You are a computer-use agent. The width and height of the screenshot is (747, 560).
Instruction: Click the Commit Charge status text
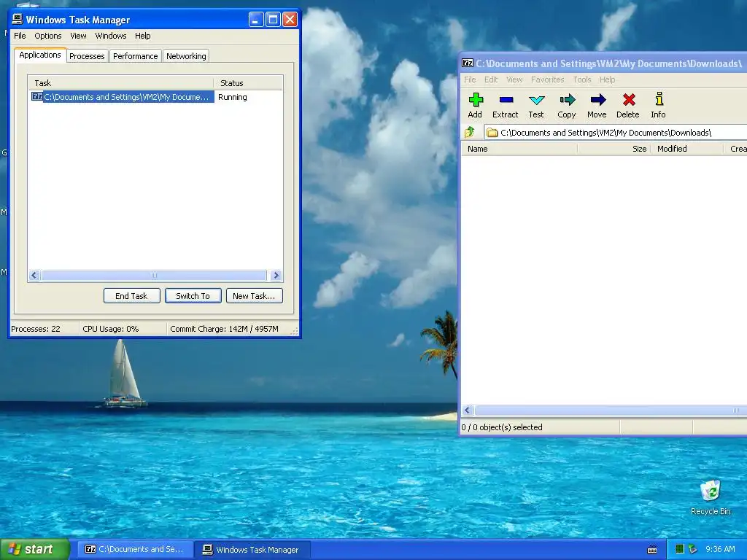click(224, 329)
